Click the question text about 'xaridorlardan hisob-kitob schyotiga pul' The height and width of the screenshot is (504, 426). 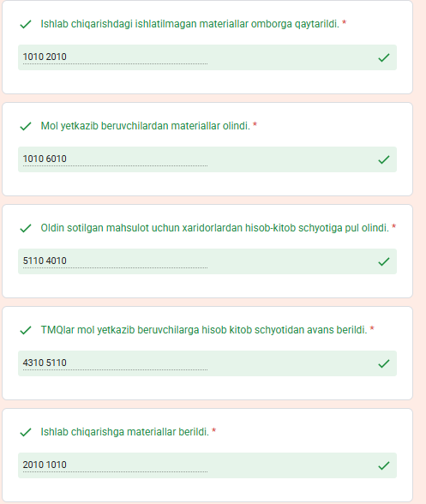point(215,228)
